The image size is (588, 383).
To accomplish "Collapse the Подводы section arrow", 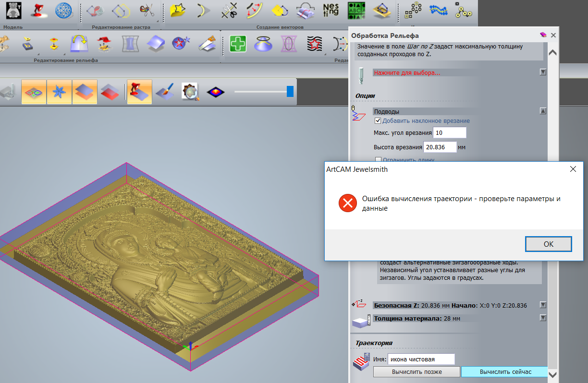I will [543, 111].
